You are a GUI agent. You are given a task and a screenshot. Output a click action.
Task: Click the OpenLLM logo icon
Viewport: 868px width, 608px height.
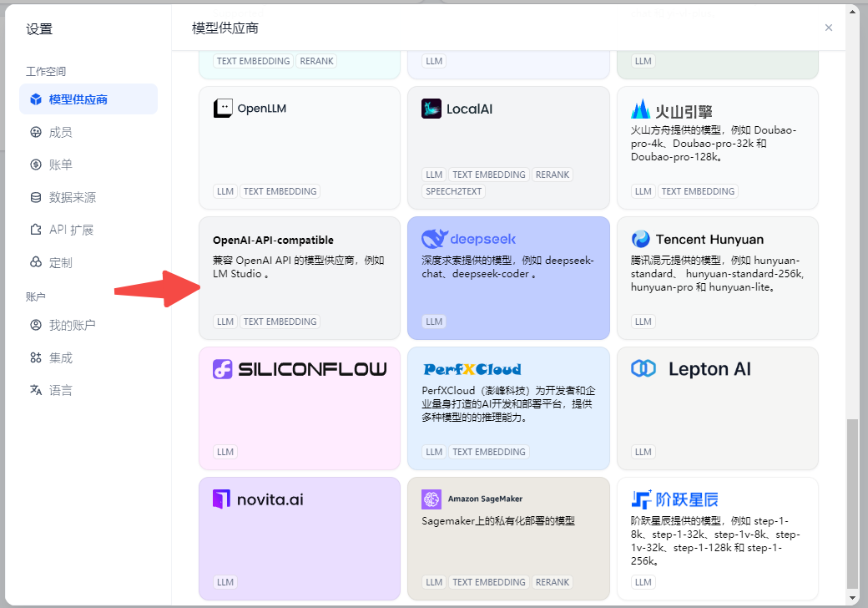[x=223, y=109]
